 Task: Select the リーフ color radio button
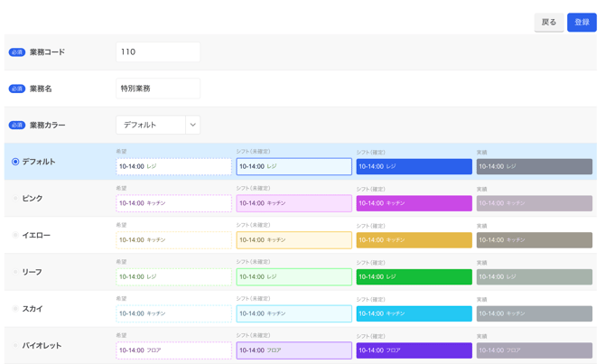coord(15,272)
